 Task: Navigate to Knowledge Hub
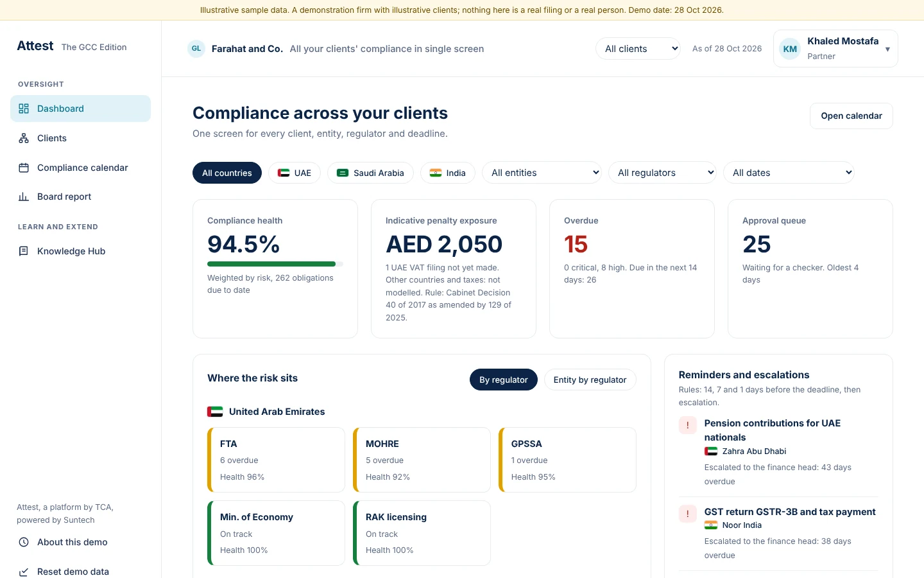[x=80, y=251]
